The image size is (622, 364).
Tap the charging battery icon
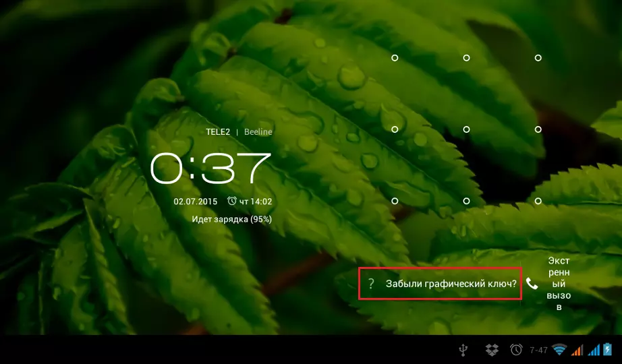[607, 350]
